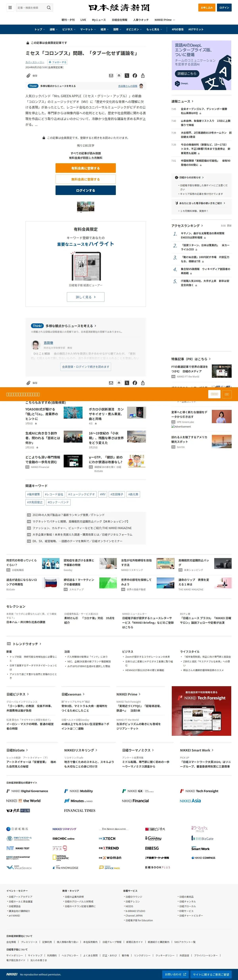Share on Facebook icon under the headline
The width and height of the screenshot is (238, 980).
[135, 76]
